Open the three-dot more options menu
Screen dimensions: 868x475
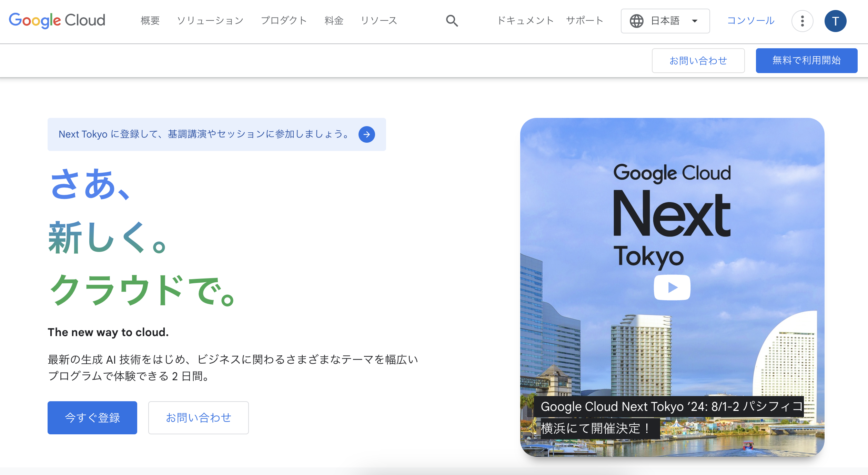pos(802,21)
